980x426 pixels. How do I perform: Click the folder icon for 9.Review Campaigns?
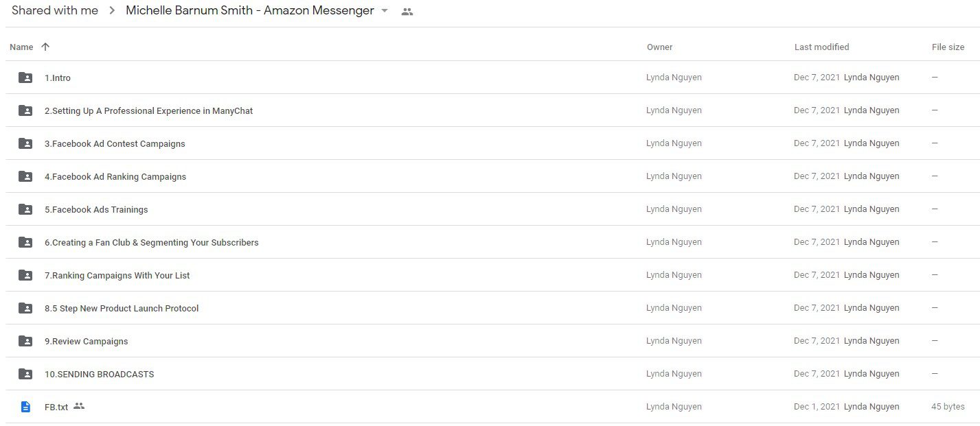click(x=25, y=341)
